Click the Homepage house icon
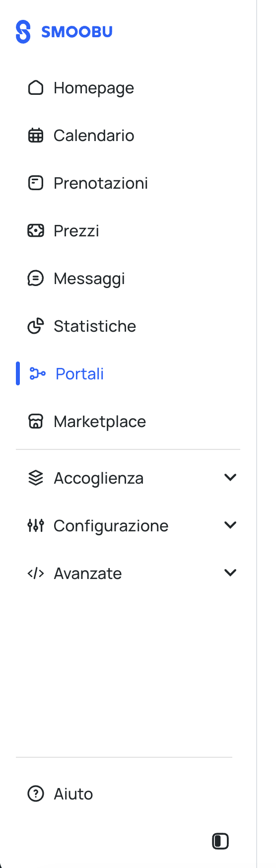 (x=36, y=88)
